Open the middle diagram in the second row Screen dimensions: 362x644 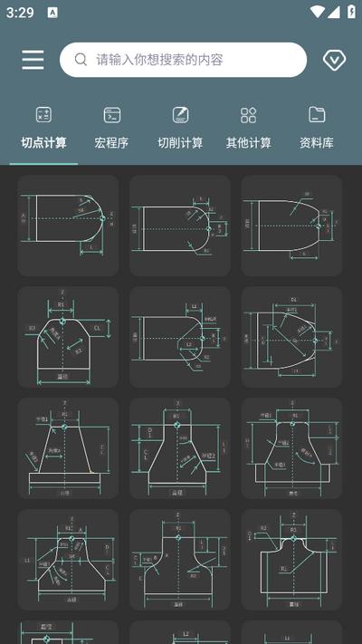180,337
